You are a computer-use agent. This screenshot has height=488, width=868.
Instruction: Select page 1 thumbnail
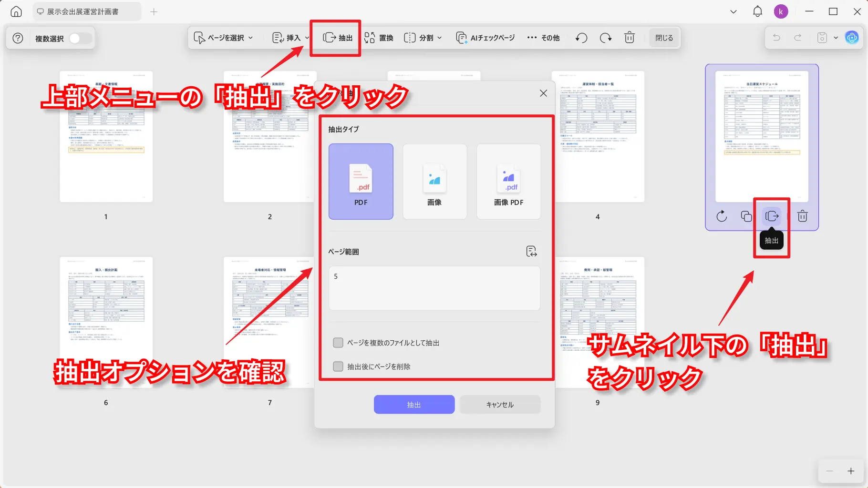click(x=106, y=137)
